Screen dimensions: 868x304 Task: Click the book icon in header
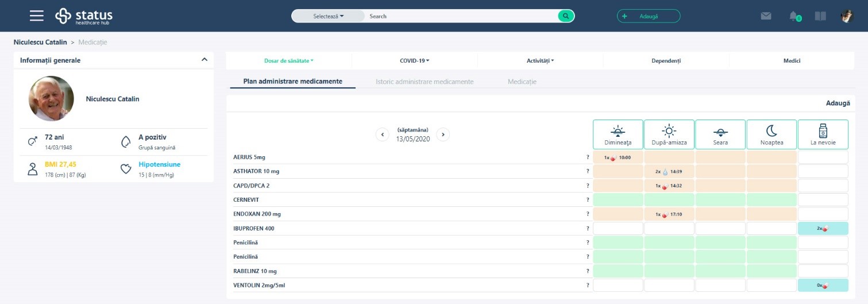point(820,16)
